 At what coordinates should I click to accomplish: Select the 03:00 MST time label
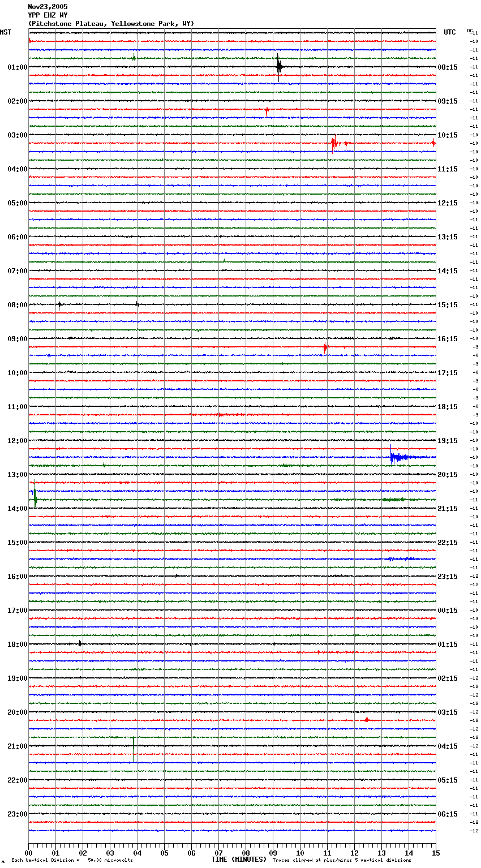[x=18, y=135]
